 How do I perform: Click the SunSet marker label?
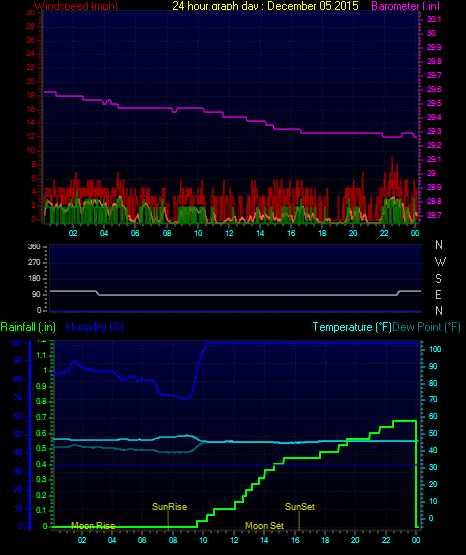pos(300,507)
